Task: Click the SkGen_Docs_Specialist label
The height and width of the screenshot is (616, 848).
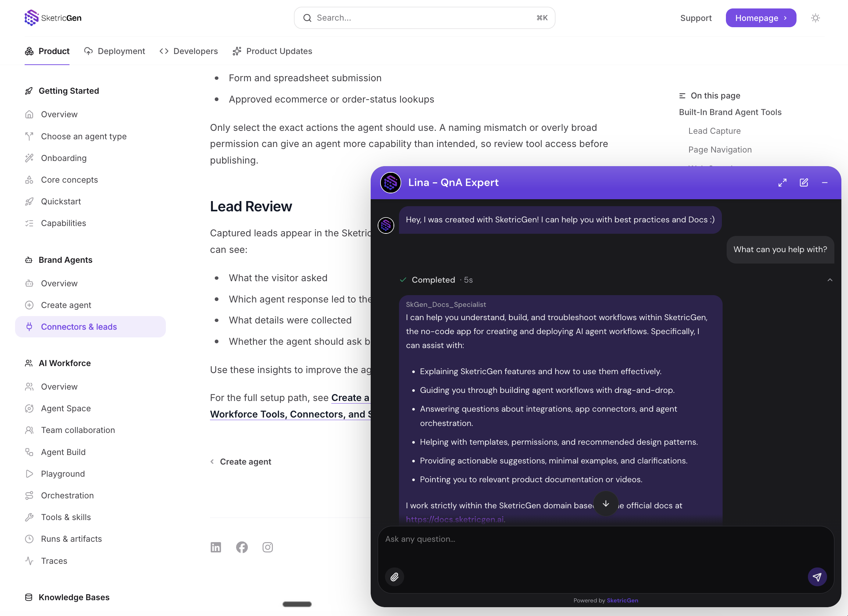Action: (446, 304)
